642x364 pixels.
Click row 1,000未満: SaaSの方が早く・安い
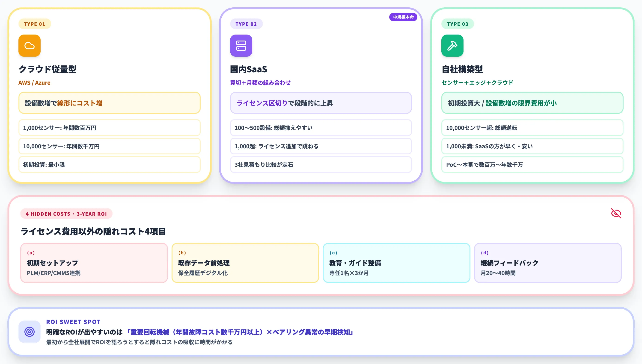point(532,146)
